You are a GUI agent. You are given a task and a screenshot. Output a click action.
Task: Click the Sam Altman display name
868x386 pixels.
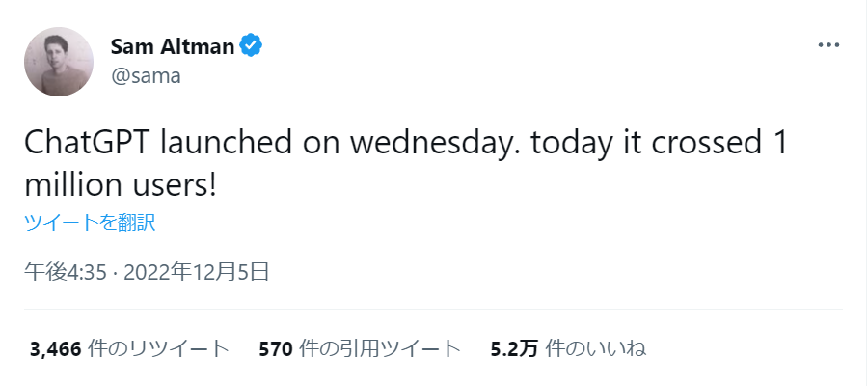pos(173,46)
